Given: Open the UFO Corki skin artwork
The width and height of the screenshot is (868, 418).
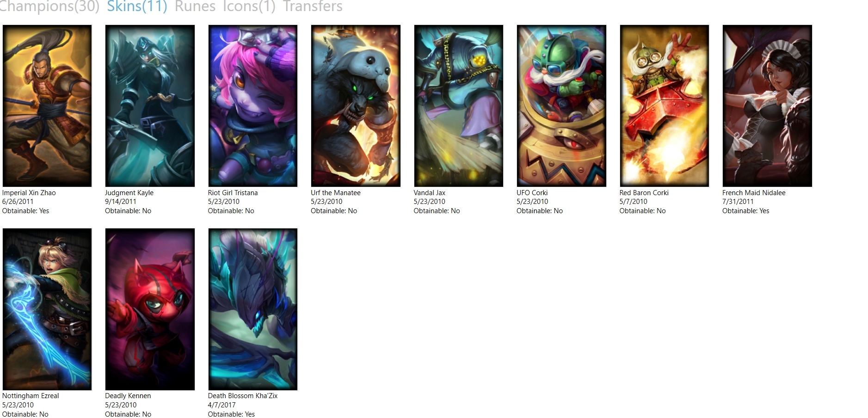Looking at the screenshot, I should tap(561, 106).
